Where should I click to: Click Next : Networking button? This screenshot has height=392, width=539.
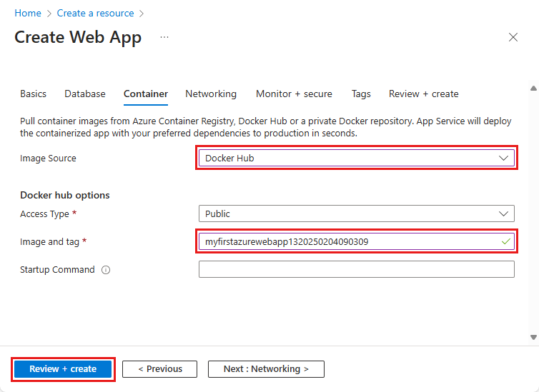click(x=266, y=369)
